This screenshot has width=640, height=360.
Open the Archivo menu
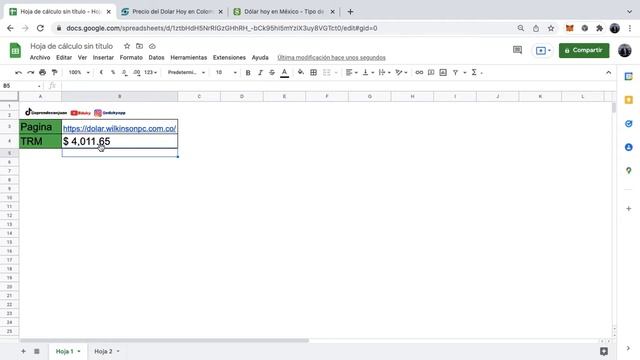(40, 58)
